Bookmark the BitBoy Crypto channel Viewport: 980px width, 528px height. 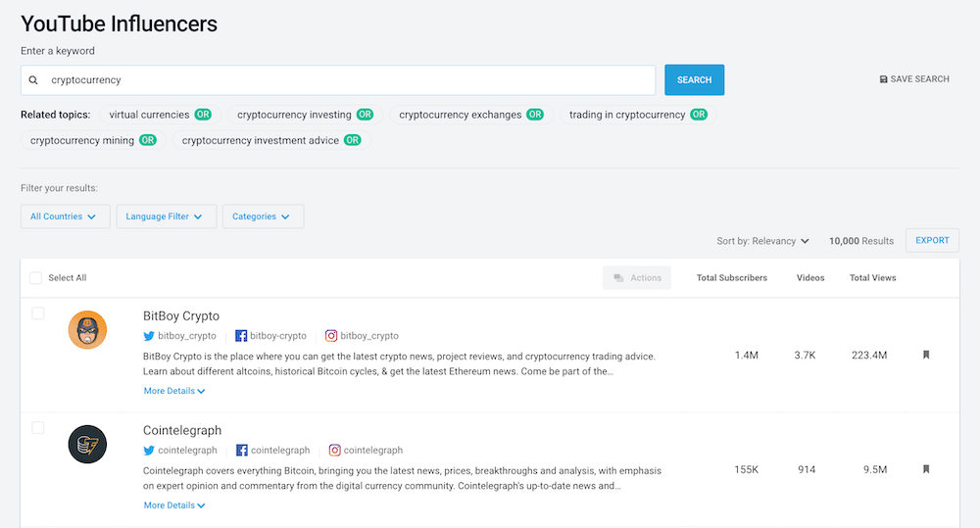point(926,355)
